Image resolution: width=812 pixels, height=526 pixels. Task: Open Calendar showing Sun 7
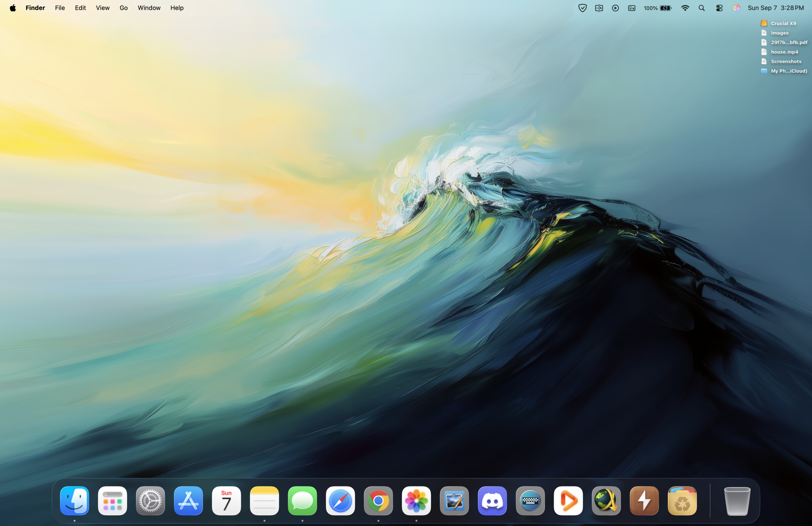(x=226, y=500)
